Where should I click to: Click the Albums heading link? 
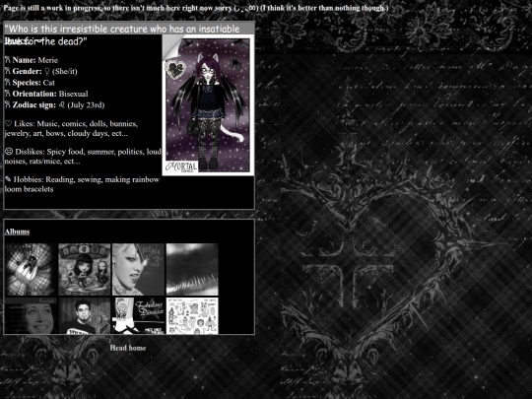click(x=17, y=232)
